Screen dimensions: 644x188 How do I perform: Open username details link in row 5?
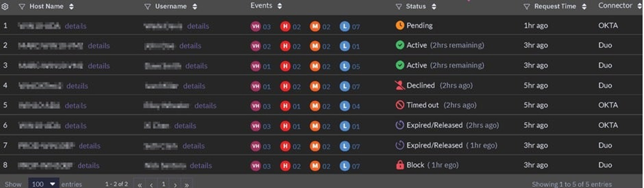click(x=206, y=106)
